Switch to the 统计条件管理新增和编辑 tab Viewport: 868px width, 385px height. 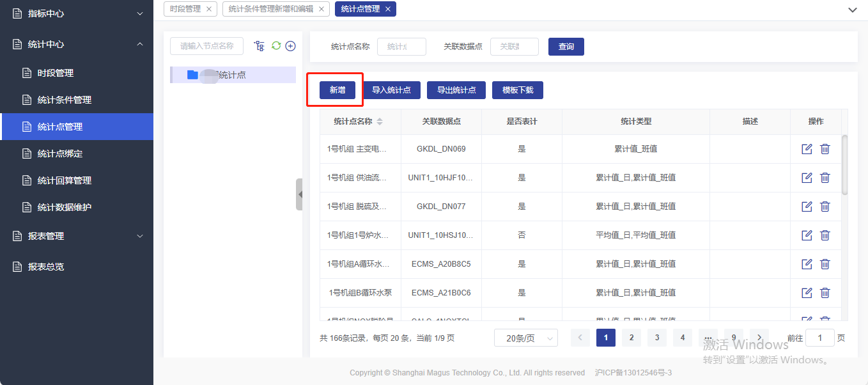271,9
